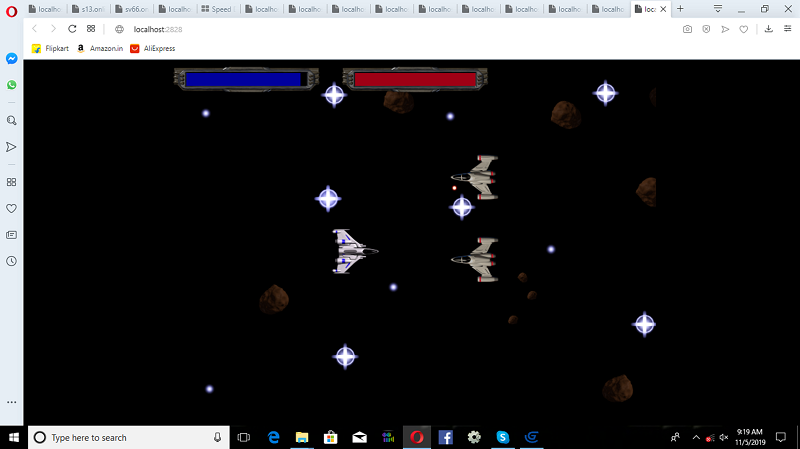The height and width of the screenshot is (449, 800).
Task: Switch to the sv66.on tab
Action: pyautogui.click(x=132, y=9)
